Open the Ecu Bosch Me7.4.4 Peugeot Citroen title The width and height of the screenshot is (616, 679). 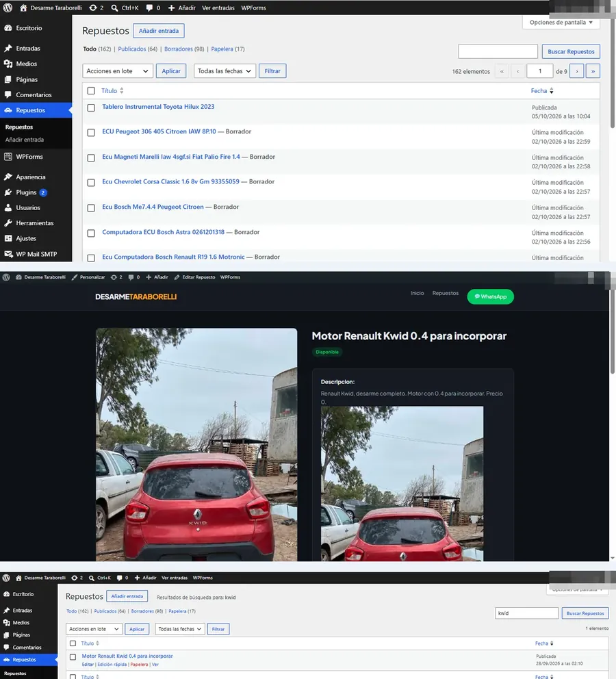(x=153, y=207)
